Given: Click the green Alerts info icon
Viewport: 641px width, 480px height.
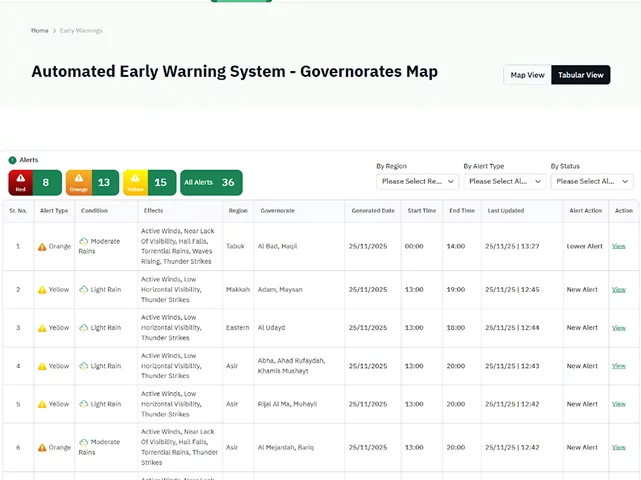Looking at the screenshot, I should coord(13,160).
